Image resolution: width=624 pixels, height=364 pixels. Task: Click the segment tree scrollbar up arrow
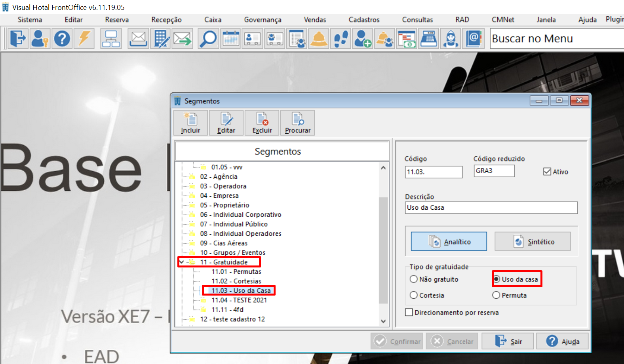[x=383, y=168]
